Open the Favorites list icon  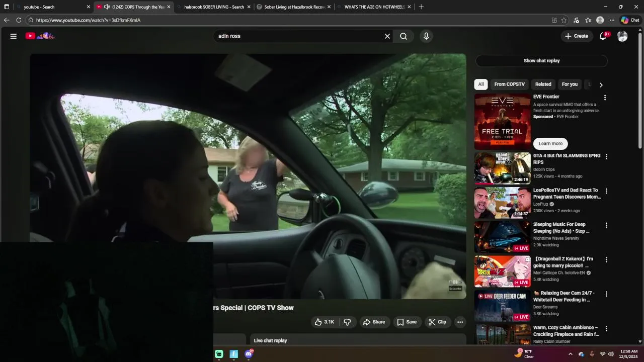click(588, 20)
